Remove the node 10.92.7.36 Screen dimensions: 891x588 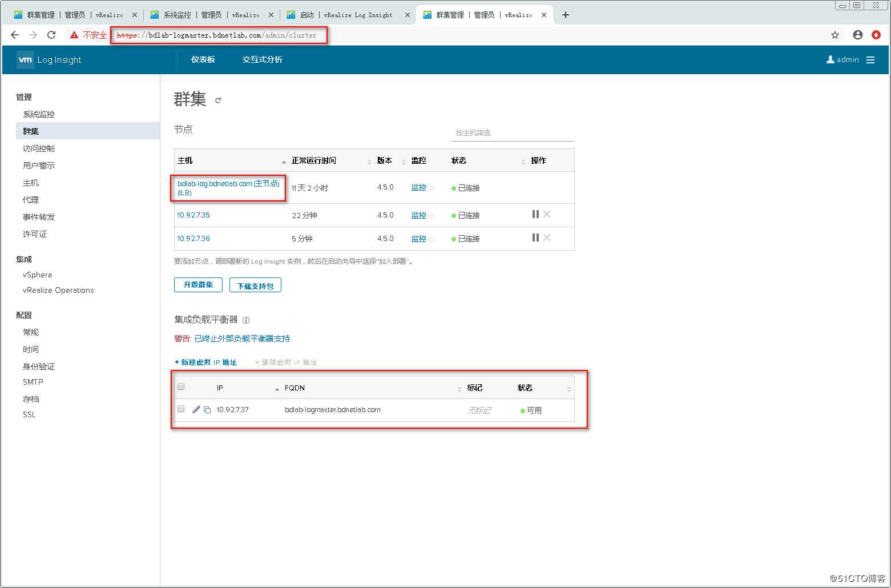click(547, 237)
